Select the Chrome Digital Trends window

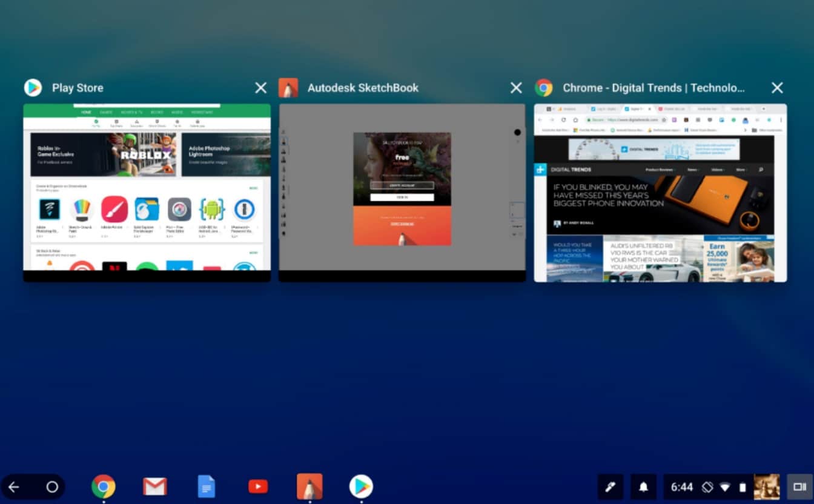pyautogui.click(x=660, y=191)
